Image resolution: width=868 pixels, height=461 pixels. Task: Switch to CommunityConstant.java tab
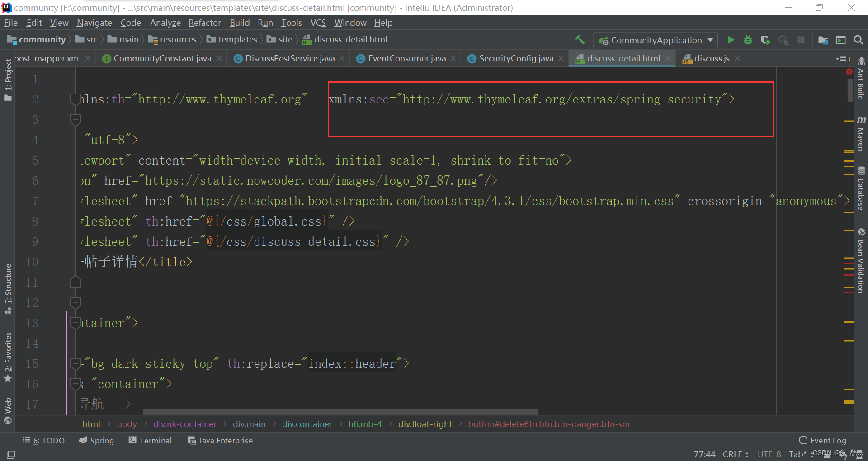tap(162, 58)
